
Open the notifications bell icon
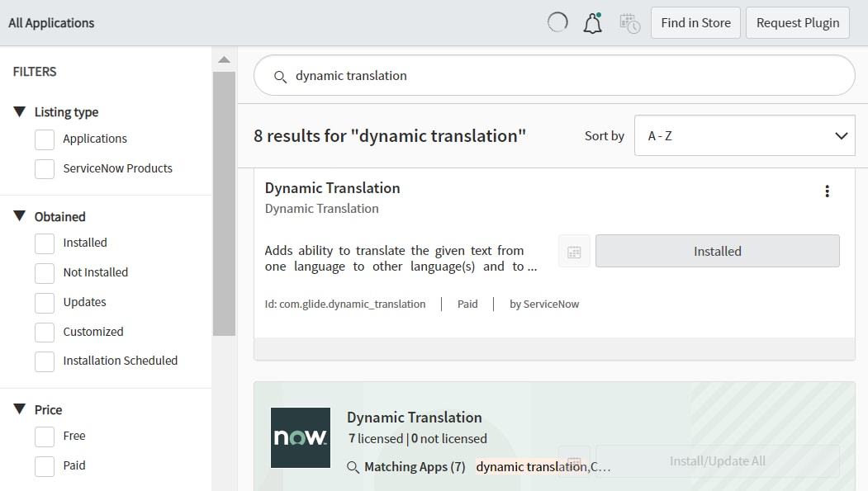coord(592,23)
